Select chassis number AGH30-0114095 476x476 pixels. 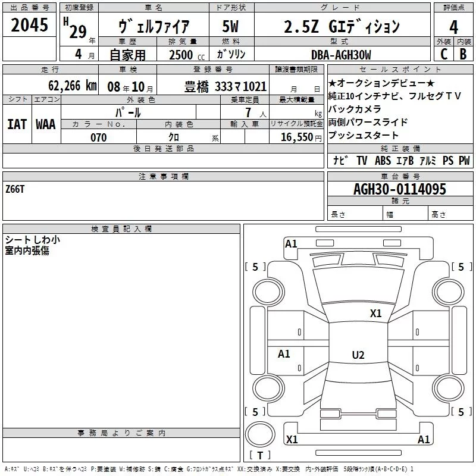click(399, 189)
